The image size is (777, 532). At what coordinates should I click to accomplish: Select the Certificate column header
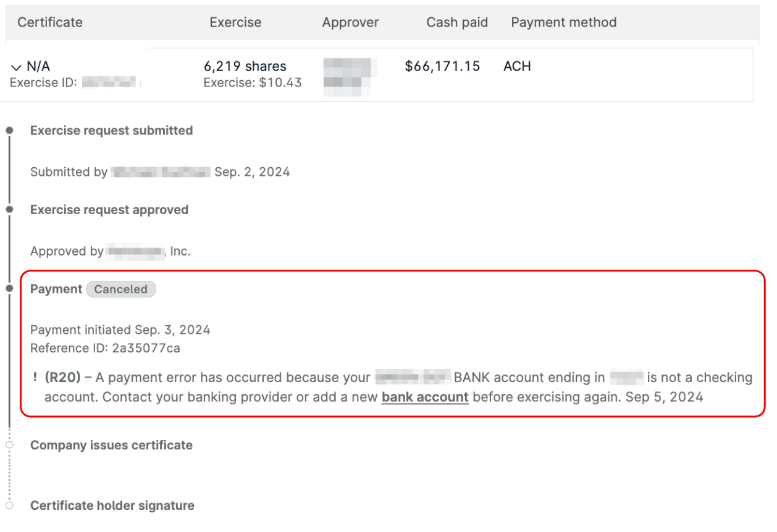50,22
